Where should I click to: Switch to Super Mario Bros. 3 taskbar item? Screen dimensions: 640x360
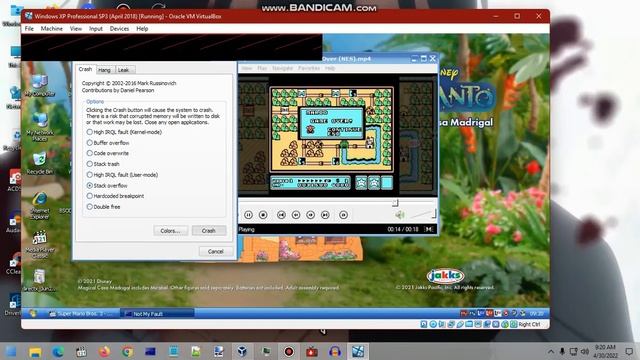click(x=83, y=313)
